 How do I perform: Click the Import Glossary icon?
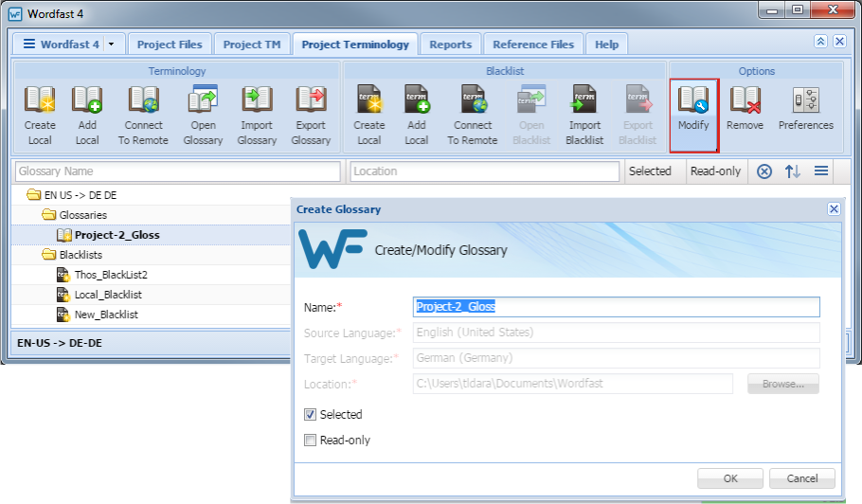(257, 100)
